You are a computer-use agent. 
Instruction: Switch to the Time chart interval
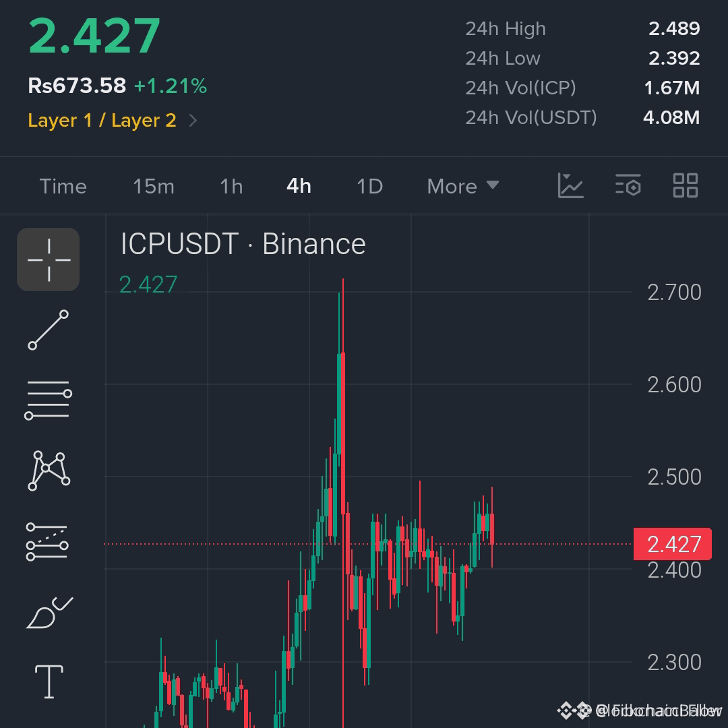tap(63, 187)
